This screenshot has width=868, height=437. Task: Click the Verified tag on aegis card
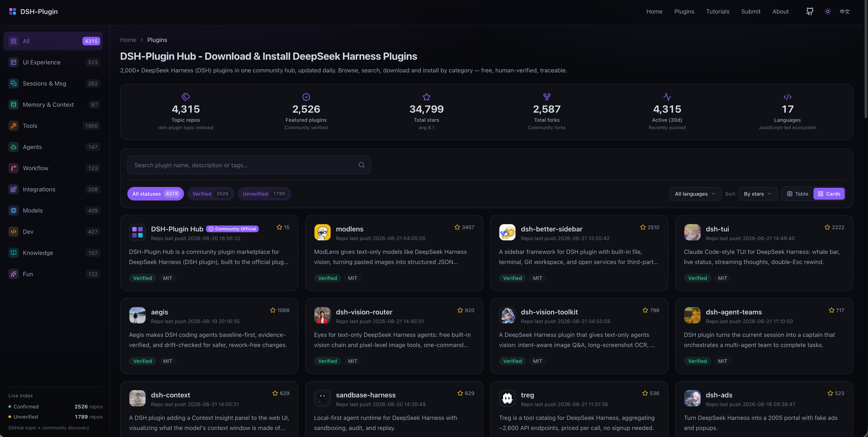(x=143, y=361)
